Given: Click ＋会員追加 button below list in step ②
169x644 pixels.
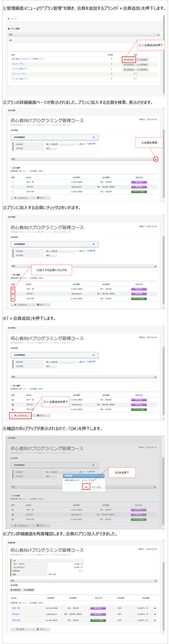Looking at the screenshot, I should tap(20, 198).
